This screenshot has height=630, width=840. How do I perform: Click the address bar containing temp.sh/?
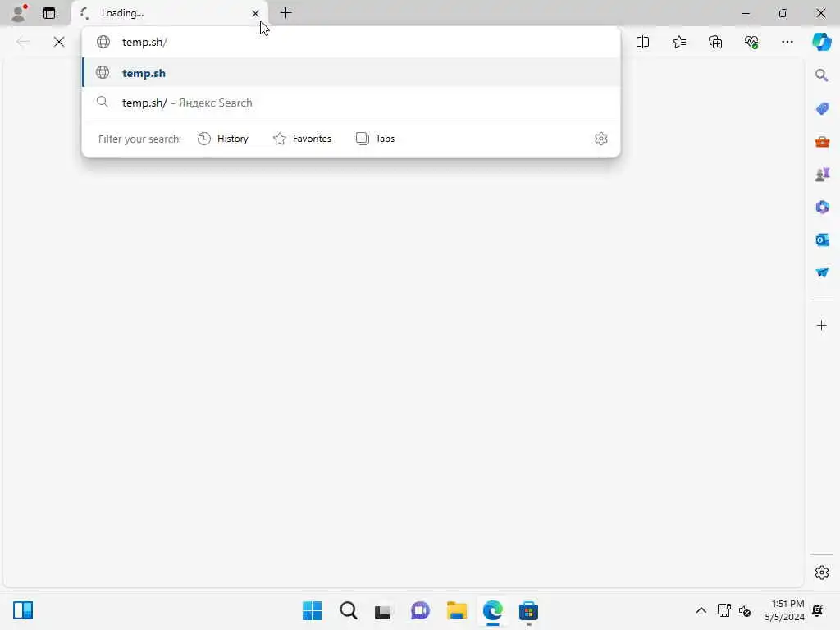click(x=351, y=42)
